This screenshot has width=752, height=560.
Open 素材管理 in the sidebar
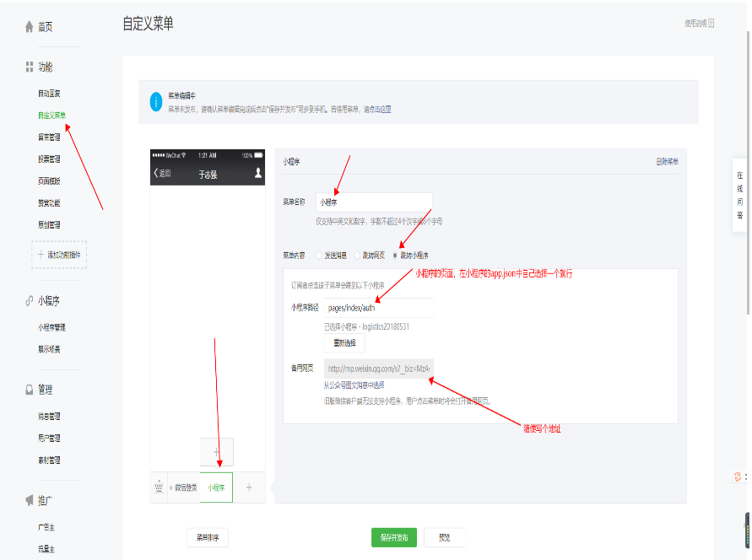click(x=50, y=460)
